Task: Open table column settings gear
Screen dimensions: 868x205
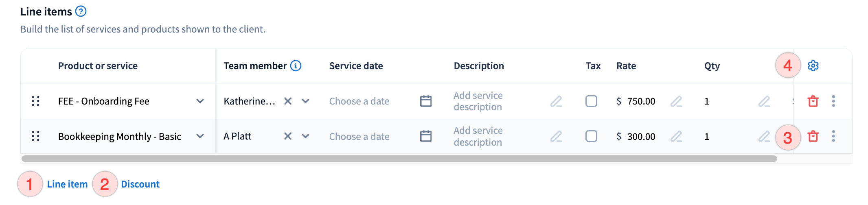Action: coord(813,65)
